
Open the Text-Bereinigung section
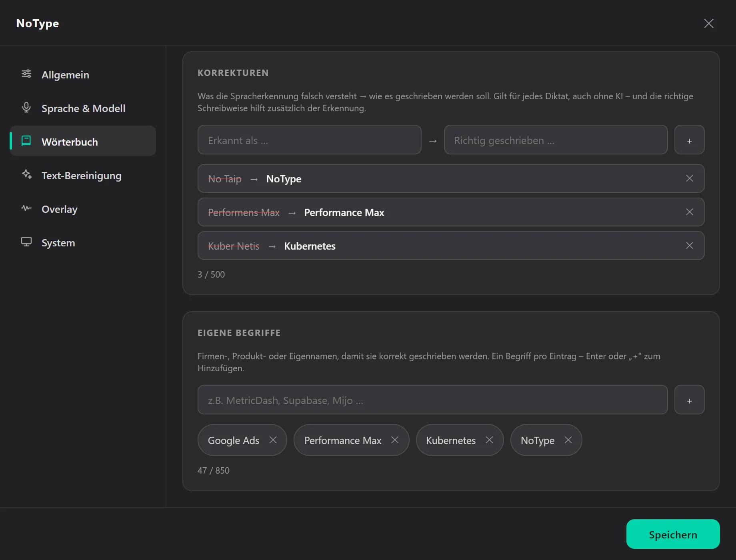pyautogui.click(x=83, y=175)
